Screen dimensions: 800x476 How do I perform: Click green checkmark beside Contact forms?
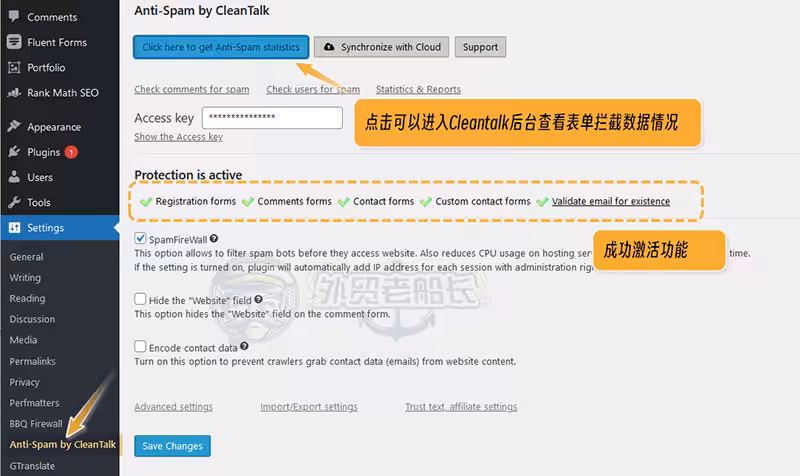click(x=343, y=202)
